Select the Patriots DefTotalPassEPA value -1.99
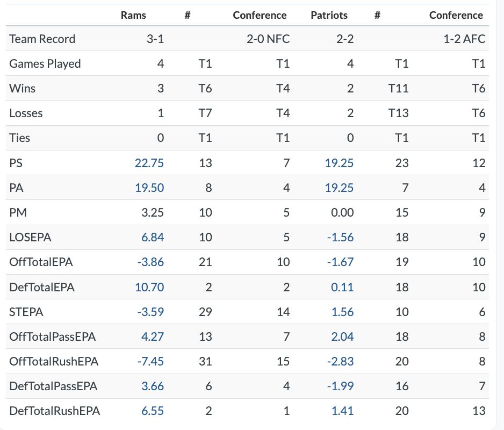Screen dimensions: 504x430 click(x=341, y=386)
